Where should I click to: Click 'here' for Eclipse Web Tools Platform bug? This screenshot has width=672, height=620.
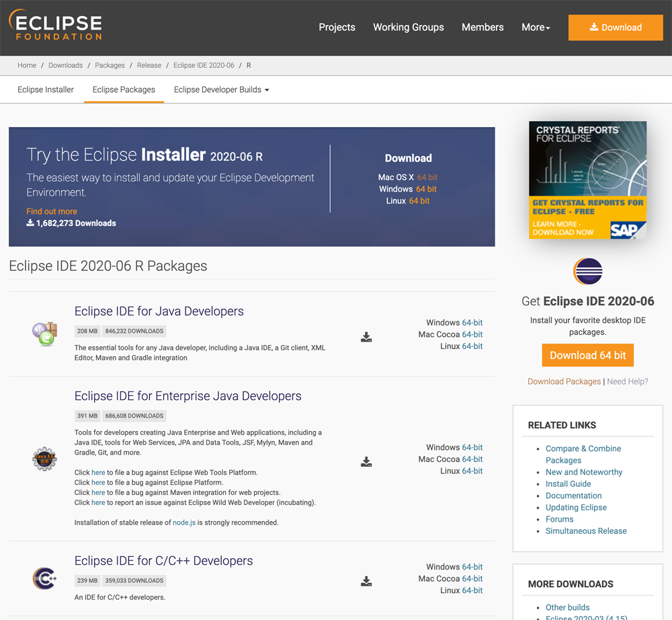coord(98,472)
